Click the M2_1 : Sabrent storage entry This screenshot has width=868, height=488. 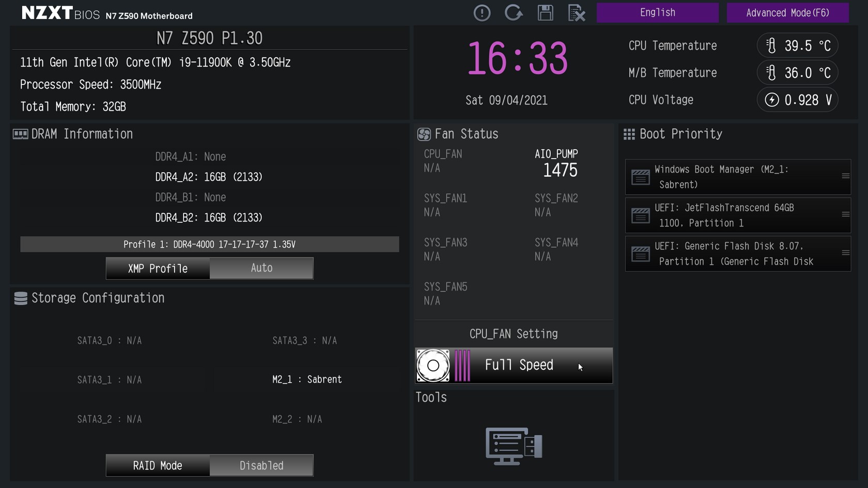307,380
